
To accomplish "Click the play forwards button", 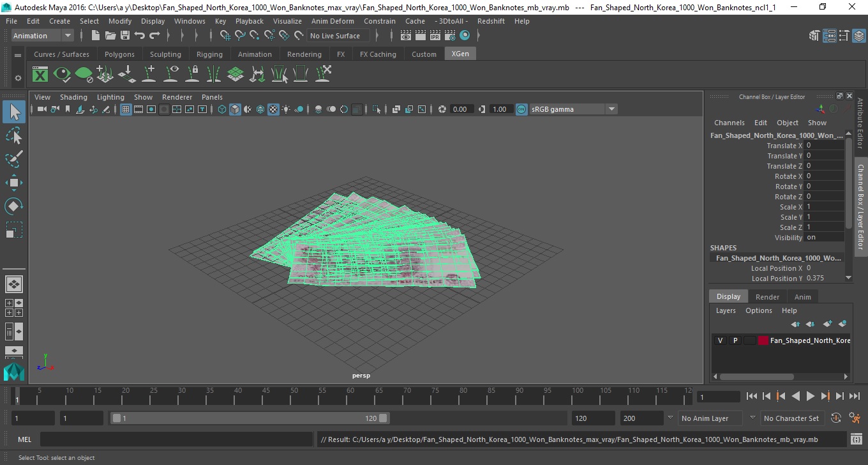I will point(810,397).
